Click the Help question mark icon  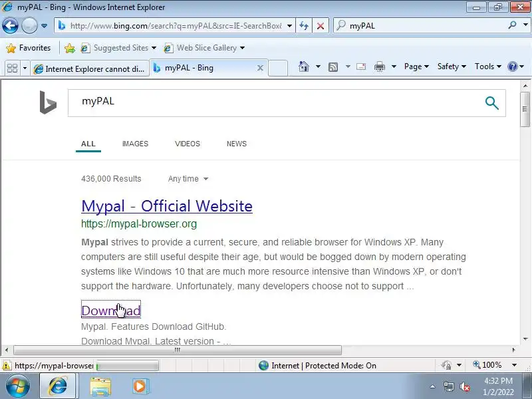[x=512, y=66]
